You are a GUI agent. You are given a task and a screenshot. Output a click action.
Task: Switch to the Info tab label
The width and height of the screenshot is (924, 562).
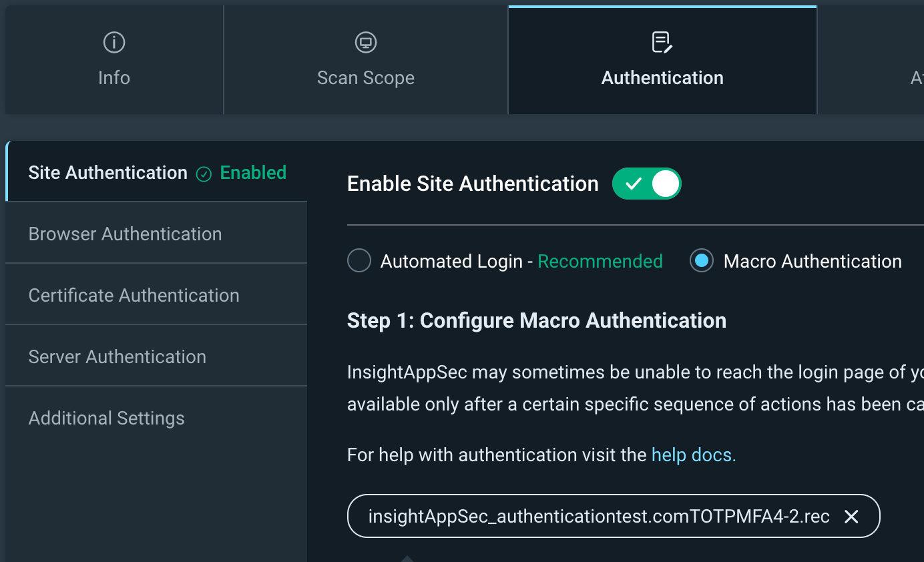click(x=114, y=78)
